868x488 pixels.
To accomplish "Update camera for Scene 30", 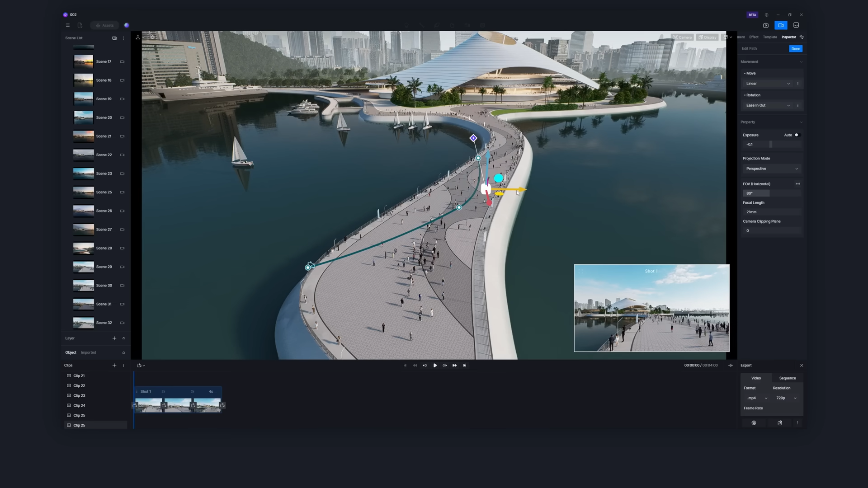I will pyautogui.click(x=122, y=286).
